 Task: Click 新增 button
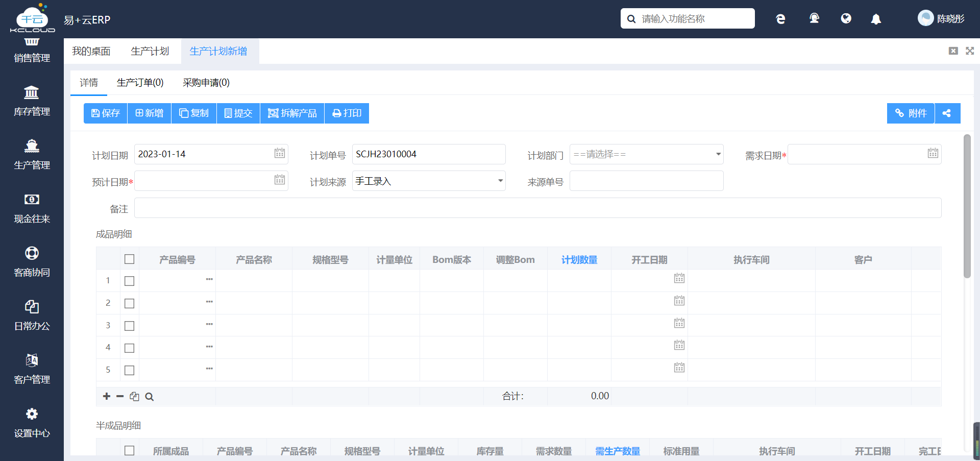tap(149, 113)
